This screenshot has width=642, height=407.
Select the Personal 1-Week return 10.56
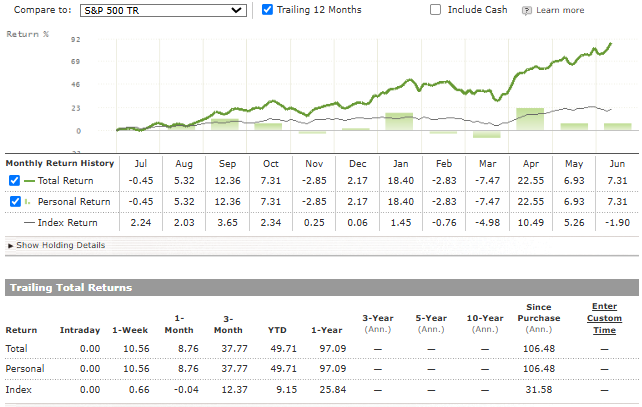136,369
